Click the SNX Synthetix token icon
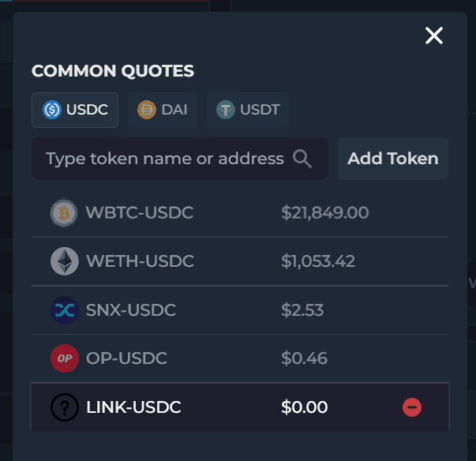This screenshot has height=461, width=476. point(65,310)
